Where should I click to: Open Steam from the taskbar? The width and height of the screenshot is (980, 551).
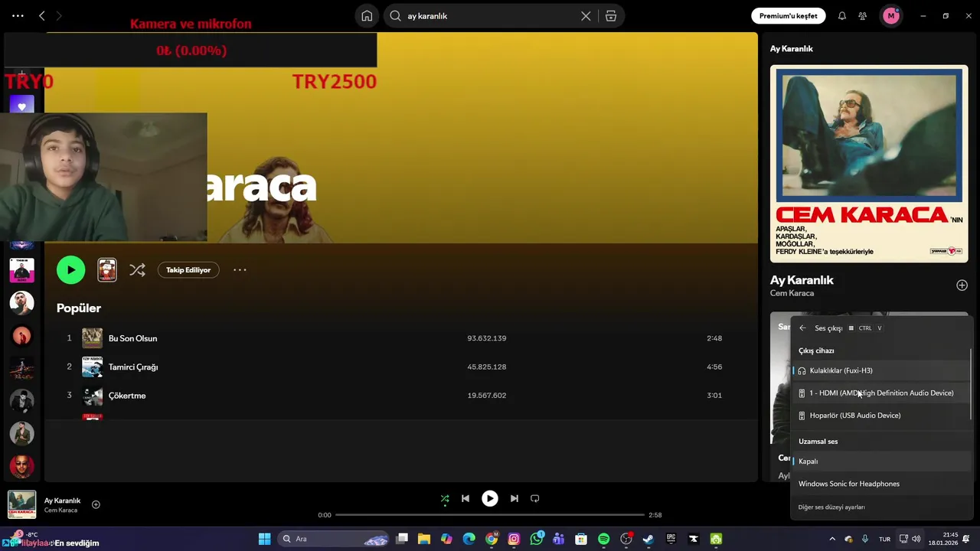click(x=648, y=539)
